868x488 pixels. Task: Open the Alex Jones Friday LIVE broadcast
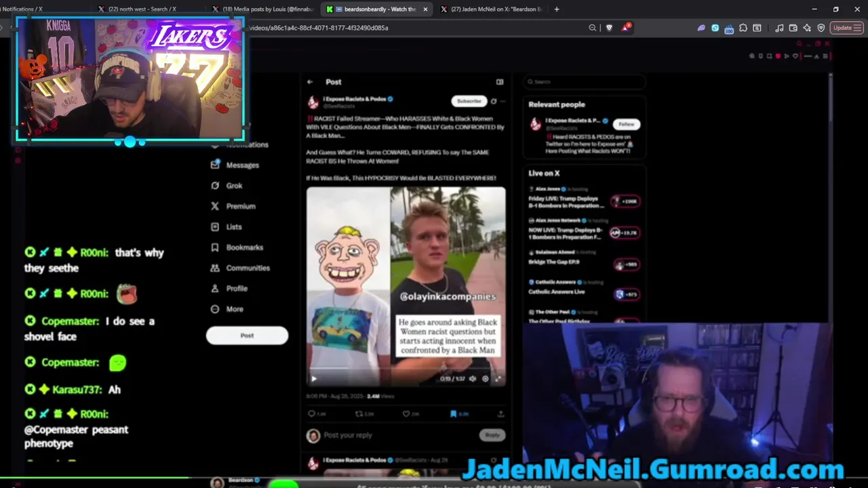click(x=585, y=199)
